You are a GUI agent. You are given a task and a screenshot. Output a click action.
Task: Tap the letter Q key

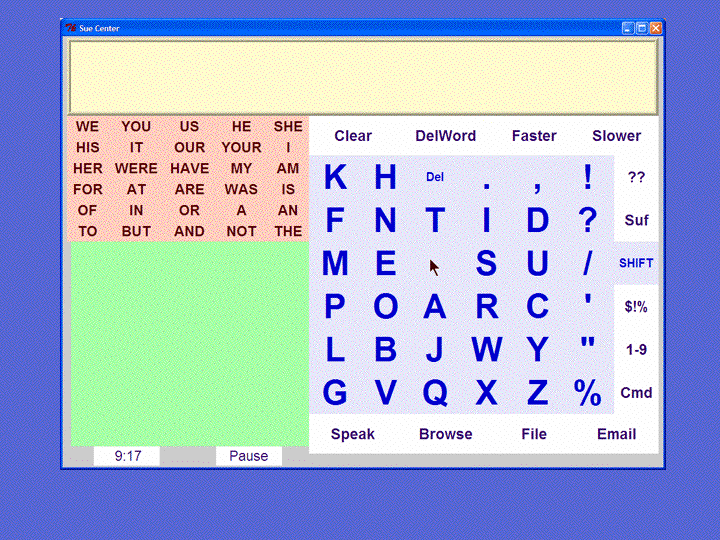pos(435,393)
